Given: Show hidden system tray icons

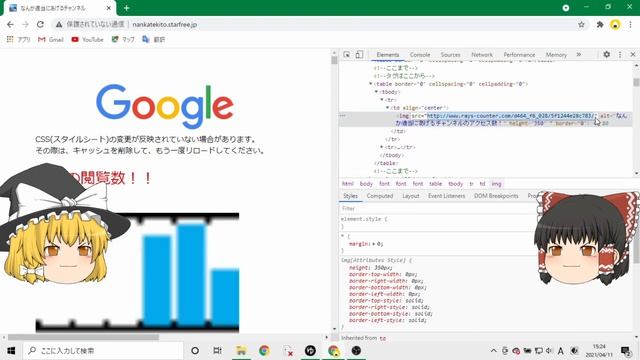Looking at the screenshot, I should pyautogui.click(x=493, y=351).
